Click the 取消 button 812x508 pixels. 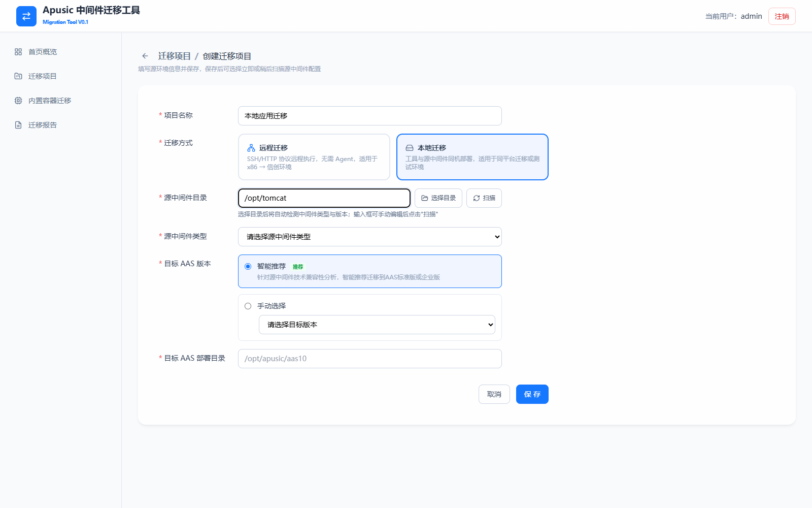tap(494, 394)
